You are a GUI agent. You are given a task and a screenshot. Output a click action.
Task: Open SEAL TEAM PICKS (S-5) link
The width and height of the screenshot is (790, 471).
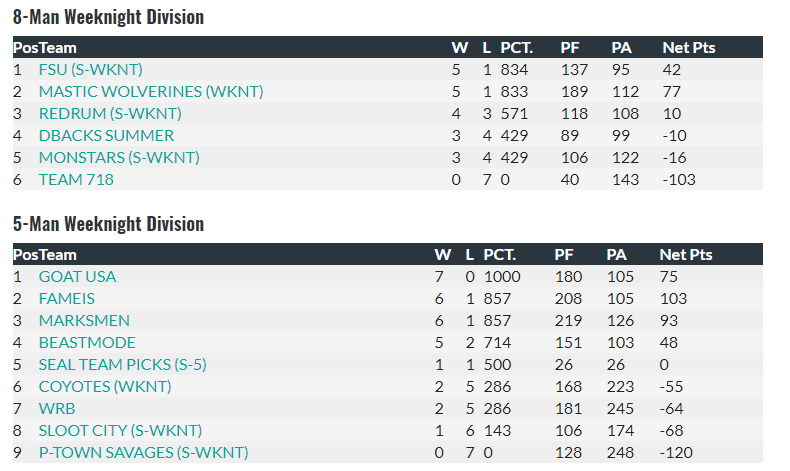tap(122, 365)
